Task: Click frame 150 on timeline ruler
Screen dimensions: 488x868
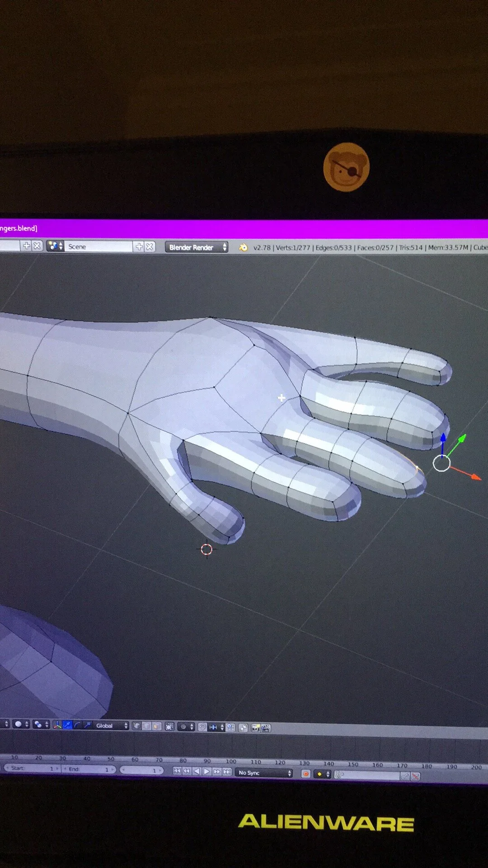Action: (353, 764)
